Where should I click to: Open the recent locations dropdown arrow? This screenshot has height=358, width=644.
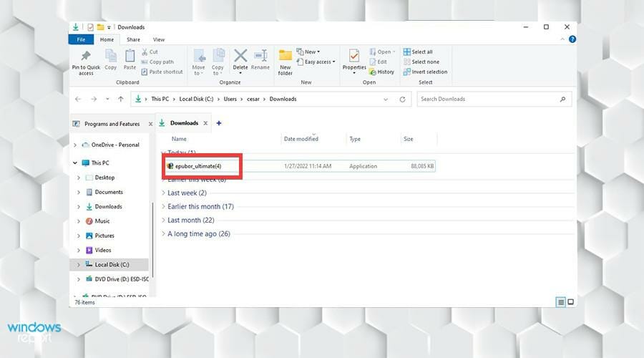107,99
